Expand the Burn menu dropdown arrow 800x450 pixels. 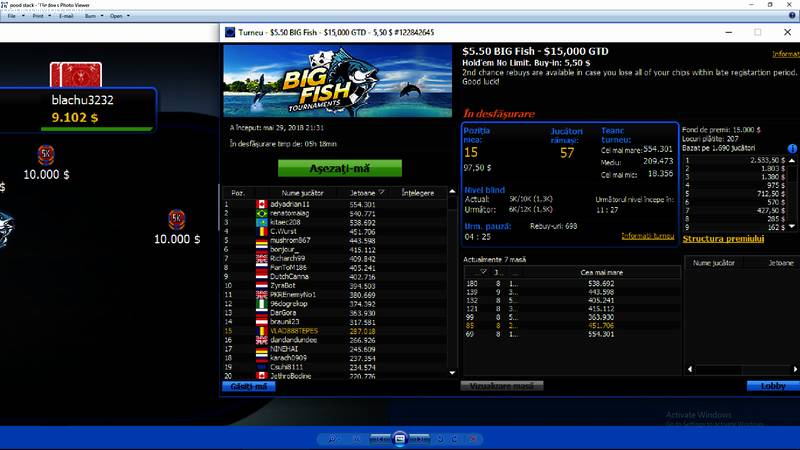click(102, 16)
